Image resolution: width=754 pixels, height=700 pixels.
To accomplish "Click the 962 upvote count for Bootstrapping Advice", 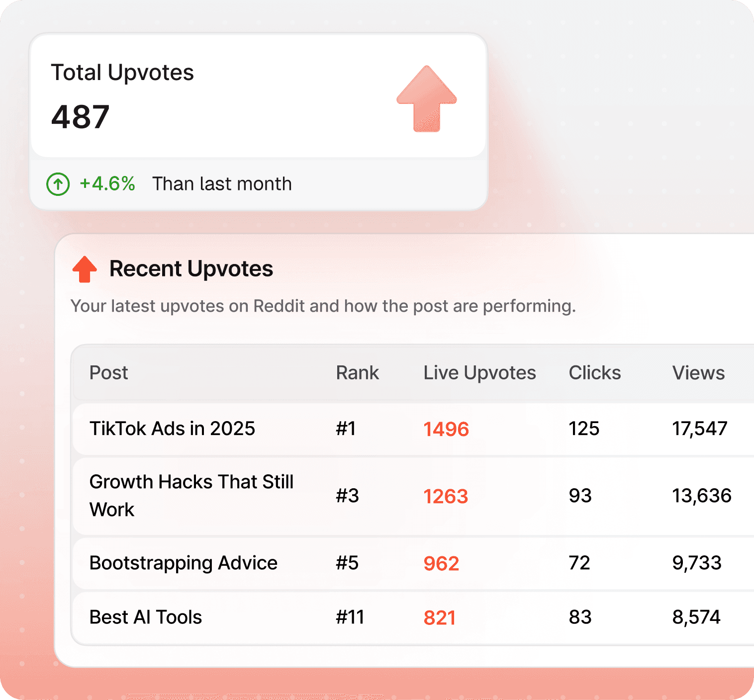I will coord(441,563).
